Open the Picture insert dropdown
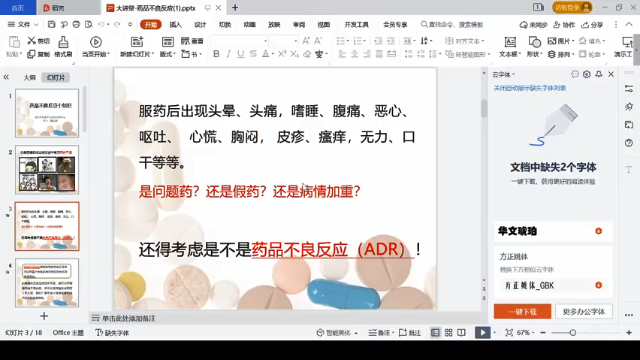Screen dimensions: 640x360 (561, 41)
